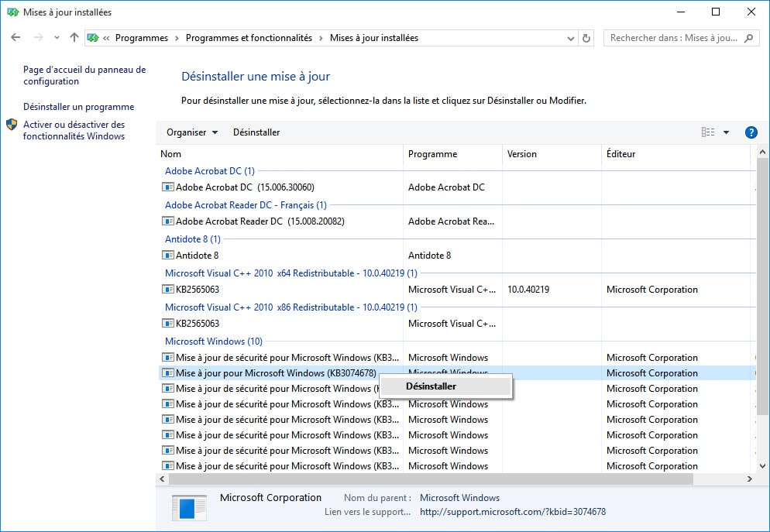Image resolution: width=770 pixels, height=532 pixels.
Task: Open Page d'accueil du panneau de configuration
Action: pos(84,76)
